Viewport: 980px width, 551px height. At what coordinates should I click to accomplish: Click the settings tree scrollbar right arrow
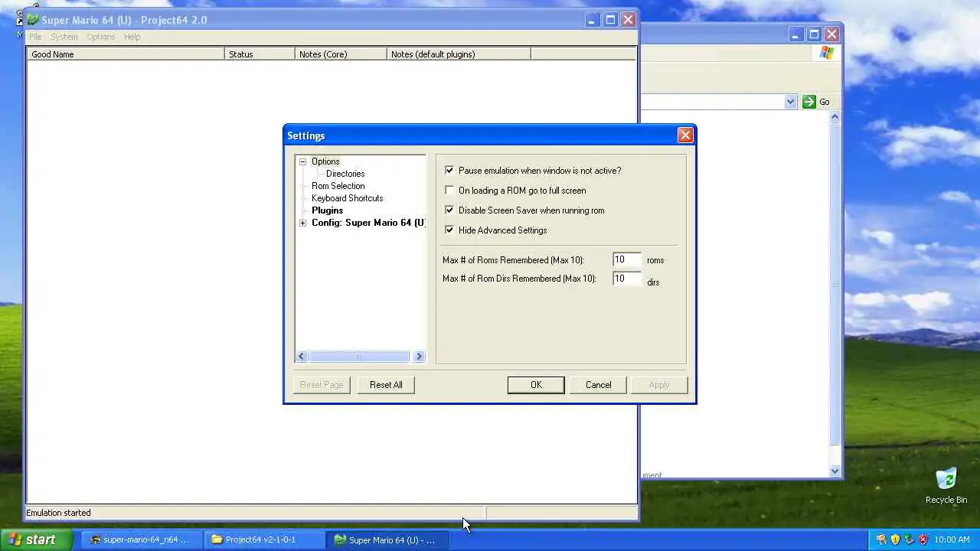click(x=419, y=357)
